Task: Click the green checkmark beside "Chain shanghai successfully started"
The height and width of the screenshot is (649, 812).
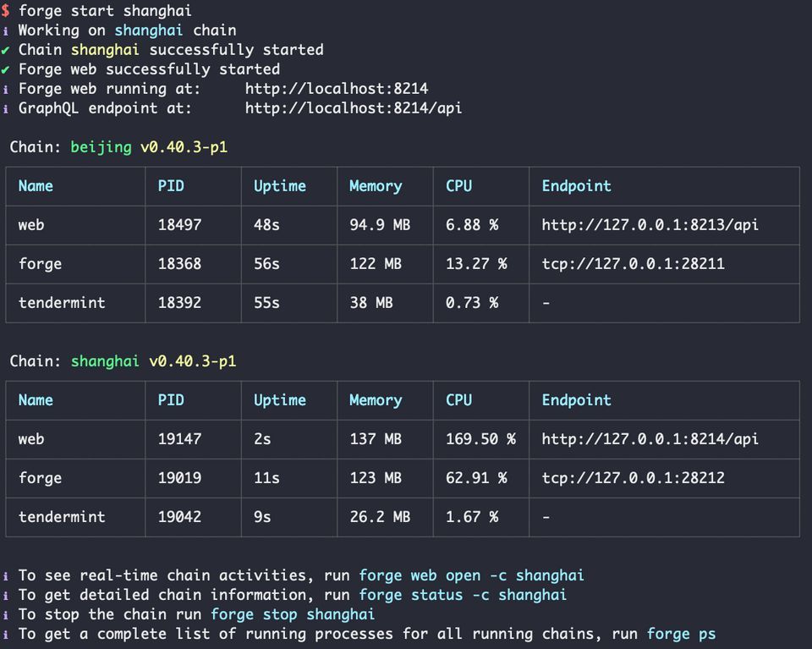Action: tap(6, 50)
